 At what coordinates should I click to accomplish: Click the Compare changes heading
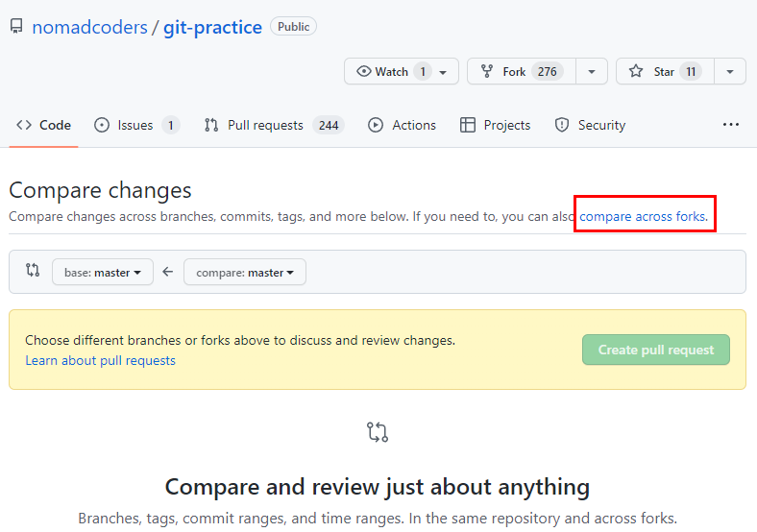[x=100, y=190]
